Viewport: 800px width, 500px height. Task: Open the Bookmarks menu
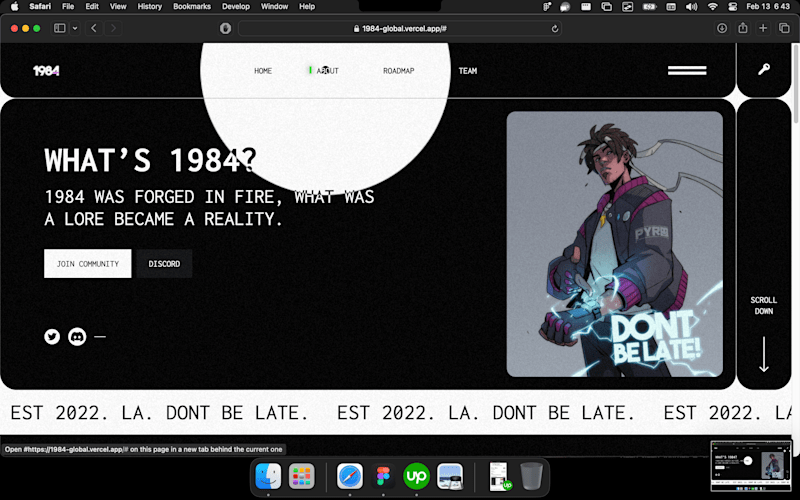[x=192, y=7]
